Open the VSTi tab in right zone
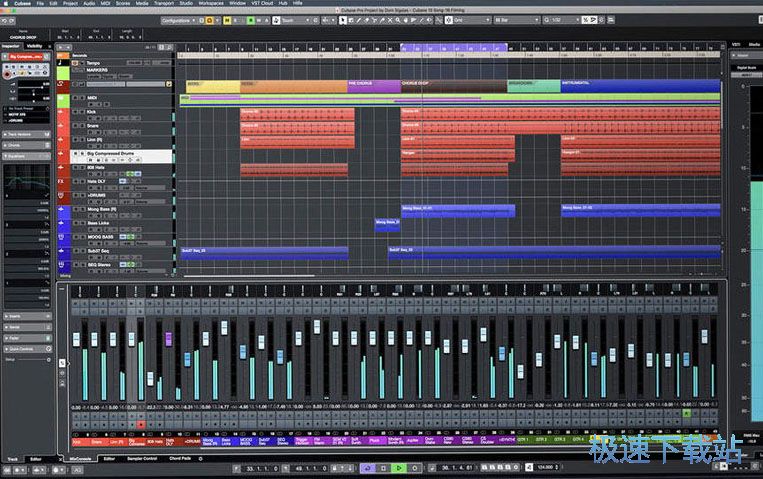 pos(736,44)
